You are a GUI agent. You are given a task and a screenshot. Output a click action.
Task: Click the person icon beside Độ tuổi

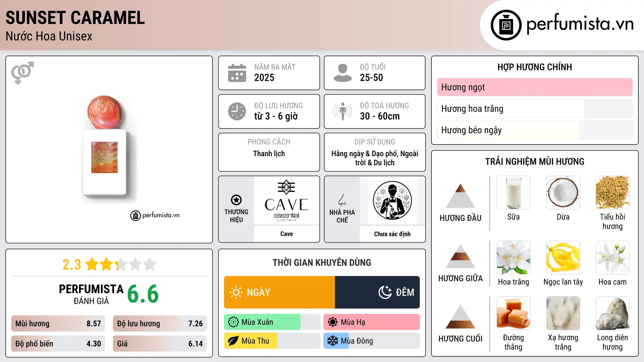click(342, 73)
